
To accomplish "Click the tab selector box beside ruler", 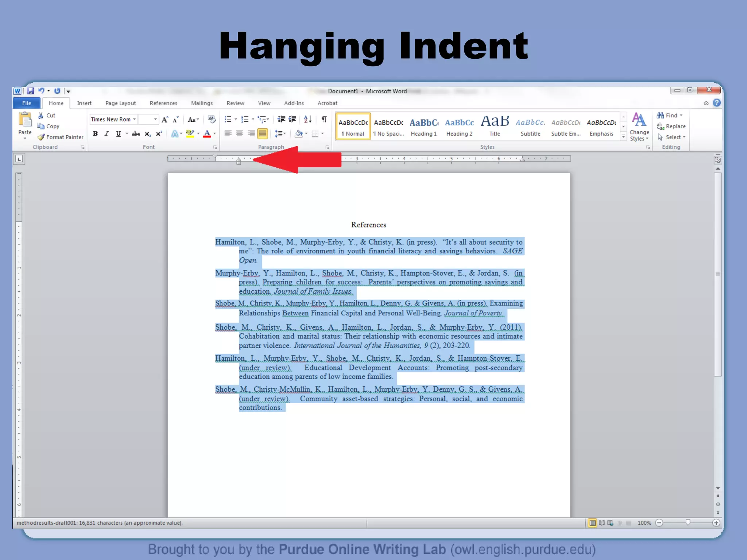I will click(19, 159).
